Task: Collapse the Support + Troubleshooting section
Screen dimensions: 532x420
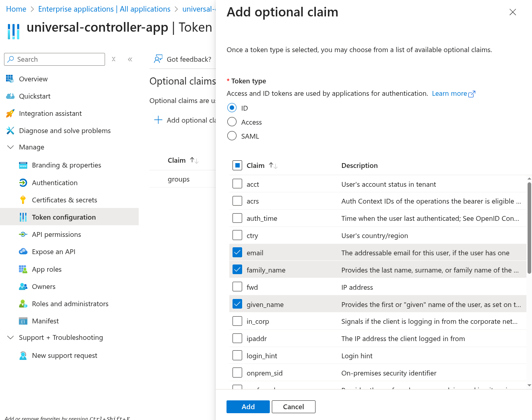Action: (x=10, y=337)
